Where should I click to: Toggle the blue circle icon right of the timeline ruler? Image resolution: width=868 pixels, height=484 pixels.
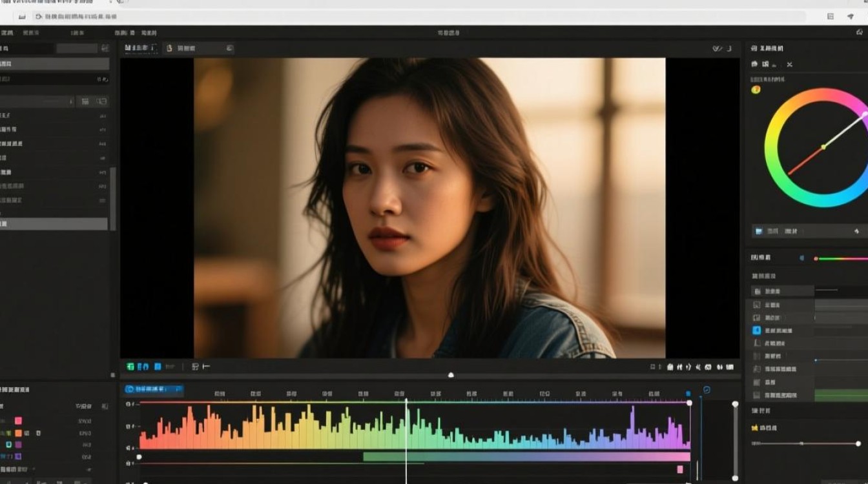(x=707, y=390)
